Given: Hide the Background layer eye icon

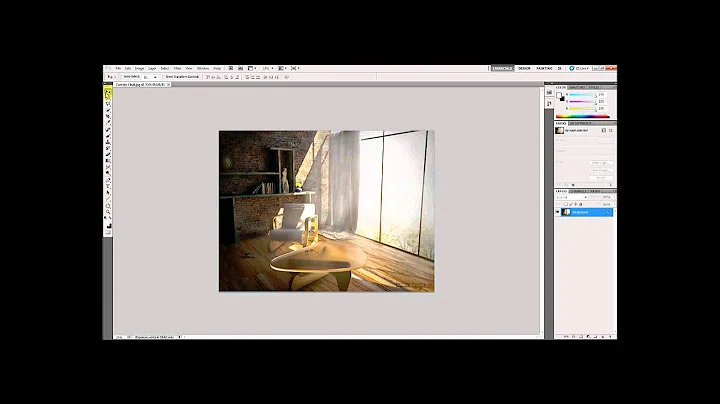Looking at the screenshot, I should coord(557,212).
